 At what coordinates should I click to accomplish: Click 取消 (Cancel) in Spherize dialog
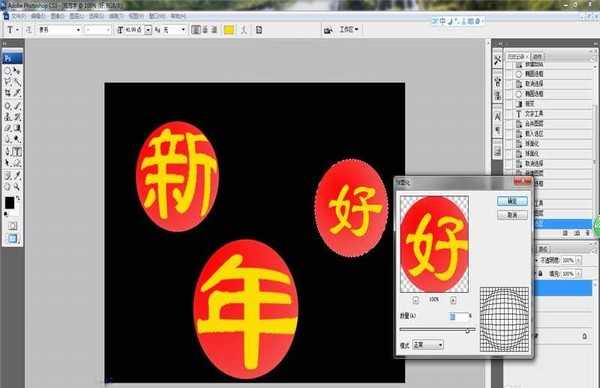(512, 215)
